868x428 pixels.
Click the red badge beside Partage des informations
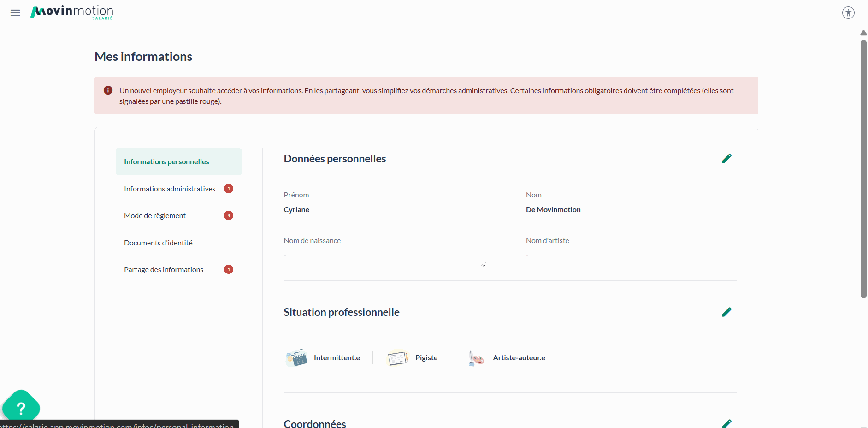tap(229, 270)
